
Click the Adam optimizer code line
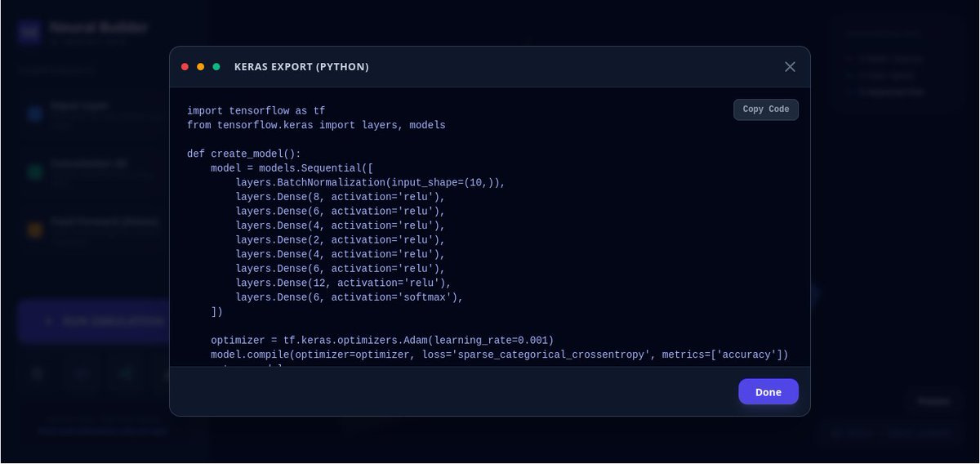[x=382, y=340]
